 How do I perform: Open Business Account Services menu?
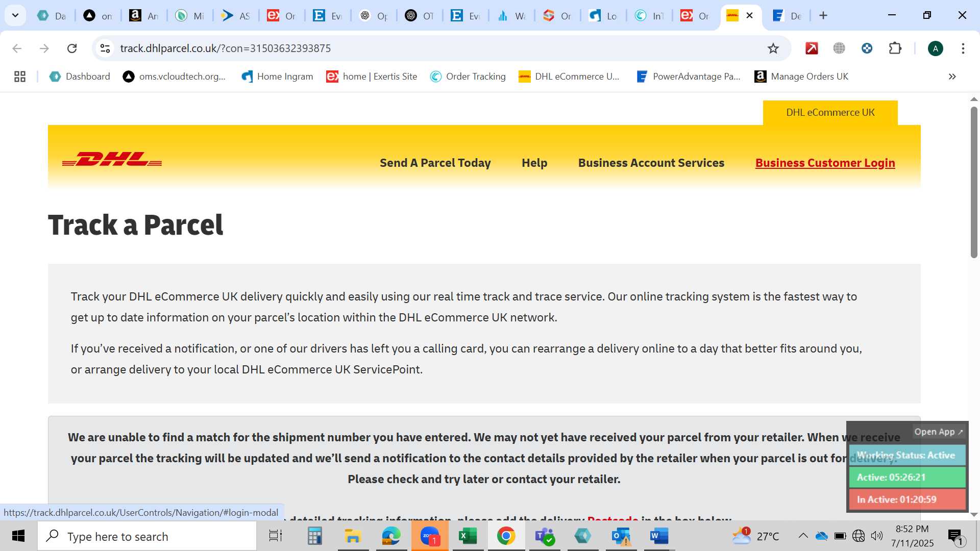coord(651,163)
